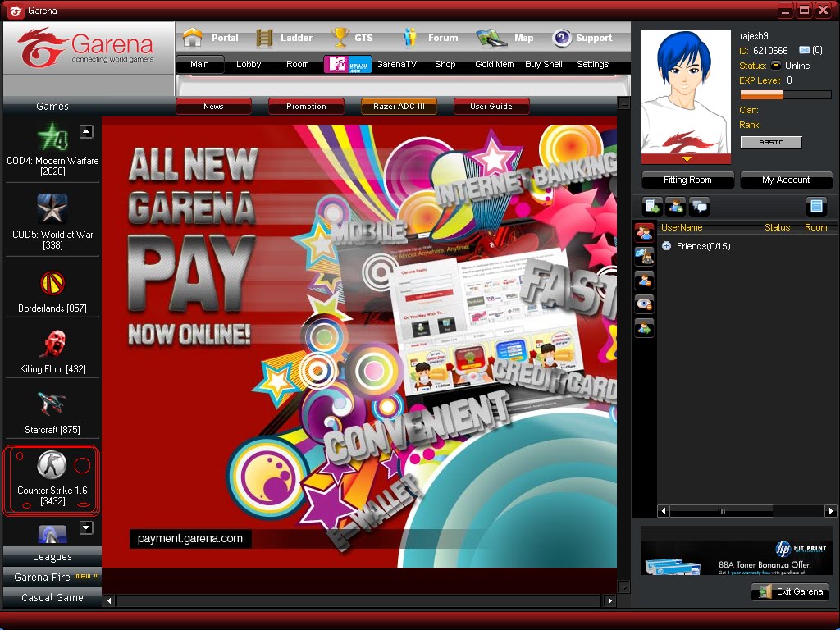The image size is (840, 630).
Task: Open the Fitting Room
Action: (x=687, y=180)
